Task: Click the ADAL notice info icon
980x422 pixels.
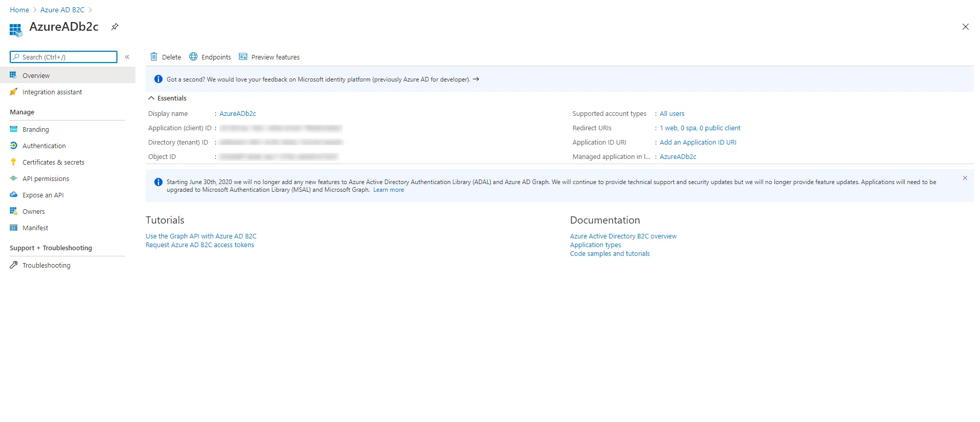Action: pos(158,182)
